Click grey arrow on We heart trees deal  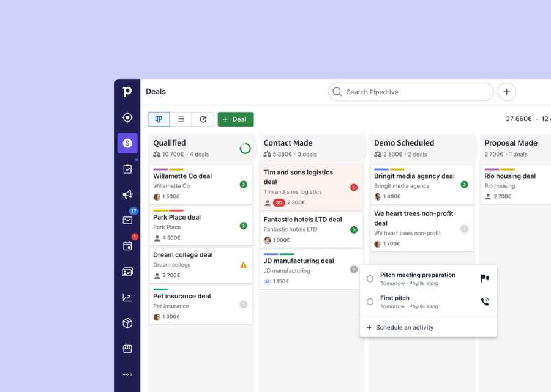(x=464, y=229)
